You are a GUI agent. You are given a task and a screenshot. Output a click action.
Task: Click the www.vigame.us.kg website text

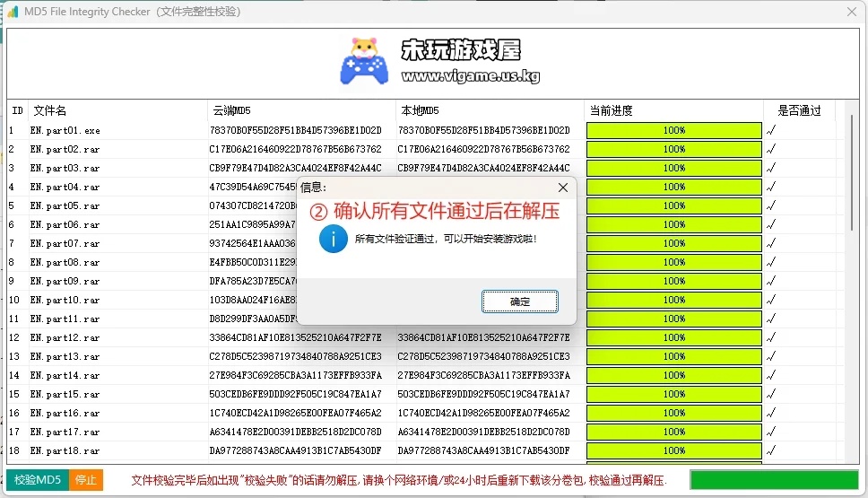[471, 76]
